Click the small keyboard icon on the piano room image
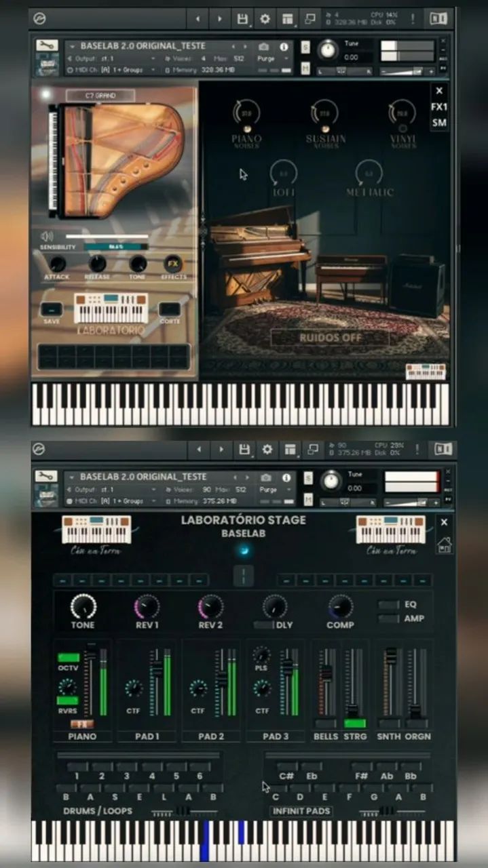Screen dimensions: 488x868 click(x=426, y=372)
